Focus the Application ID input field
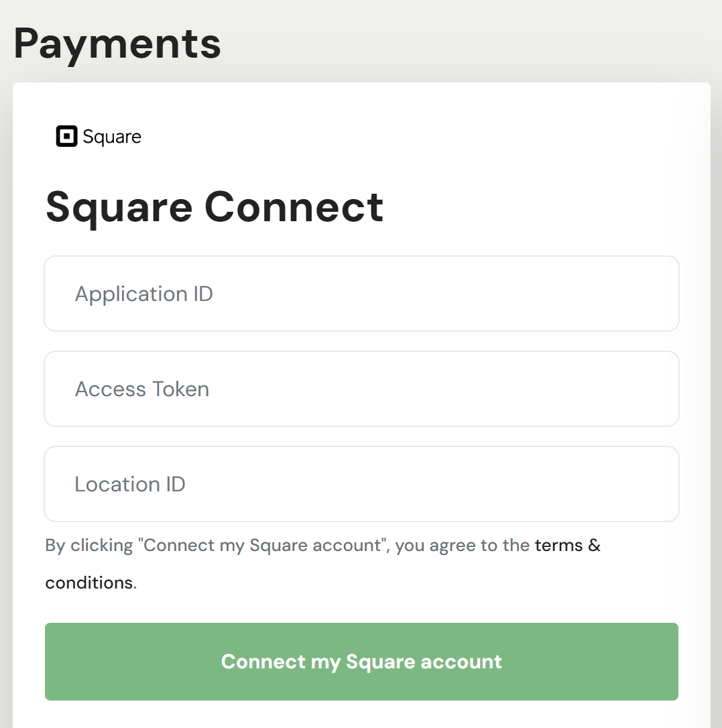722x728 pixels. coord(361,294)
